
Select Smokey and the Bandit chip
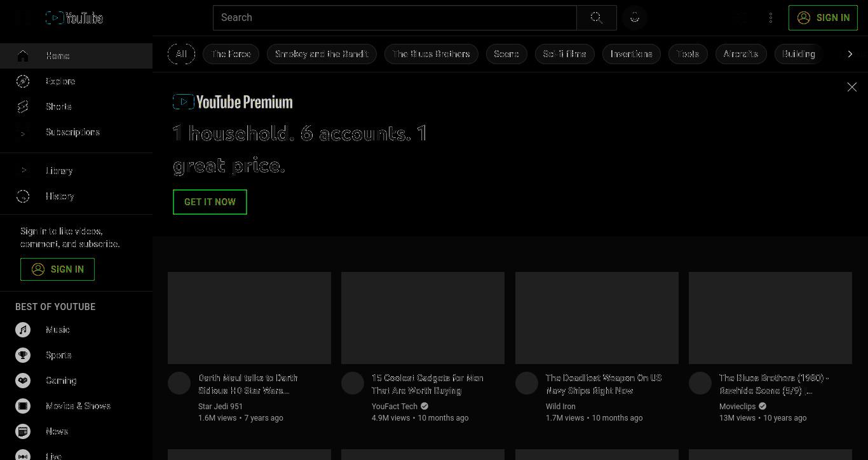pyautogui.click(x=322, y=54)
